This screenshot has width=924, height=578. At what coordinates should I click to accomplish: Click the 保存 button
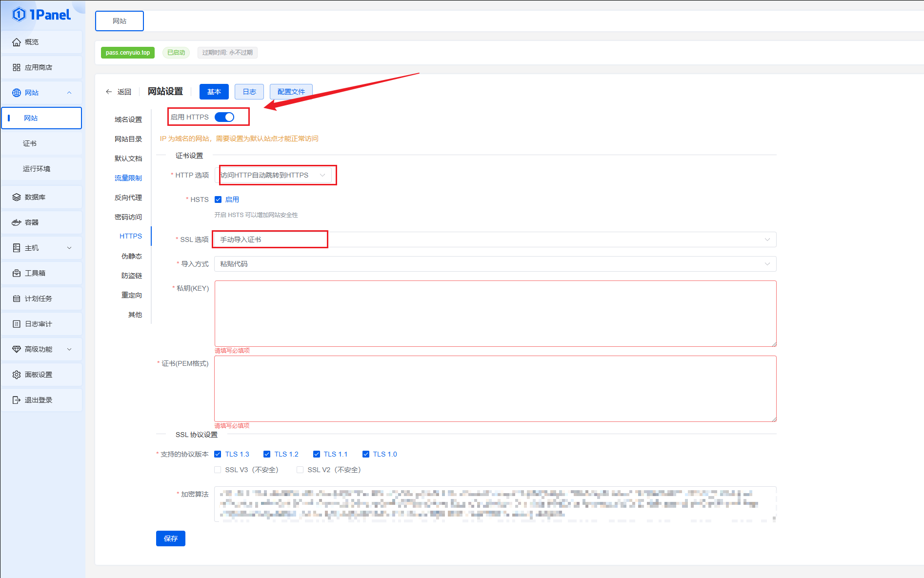pyautogui.click(x=171, y=538)
